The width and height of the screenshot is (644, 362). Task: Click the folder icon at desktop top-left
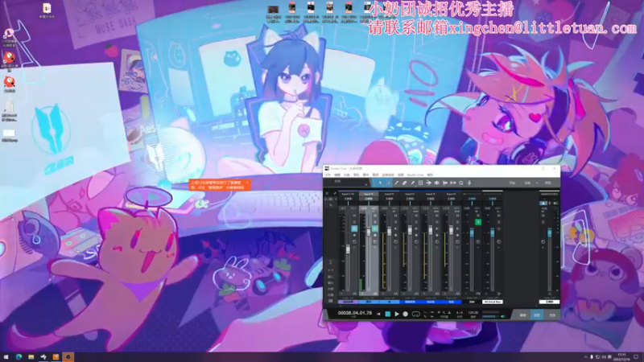47,8
